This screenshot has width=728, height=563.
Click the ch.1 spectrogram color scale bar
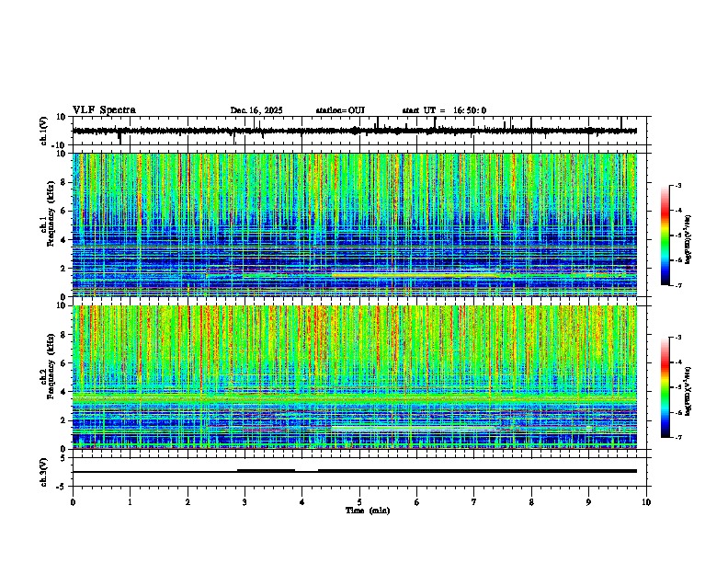[665, 236]
